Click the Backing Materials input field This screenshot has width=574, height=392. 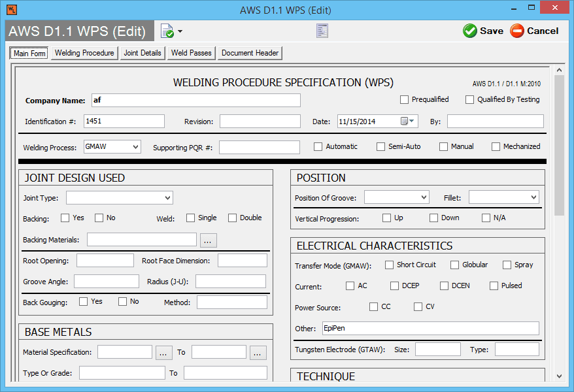point(142,240)
